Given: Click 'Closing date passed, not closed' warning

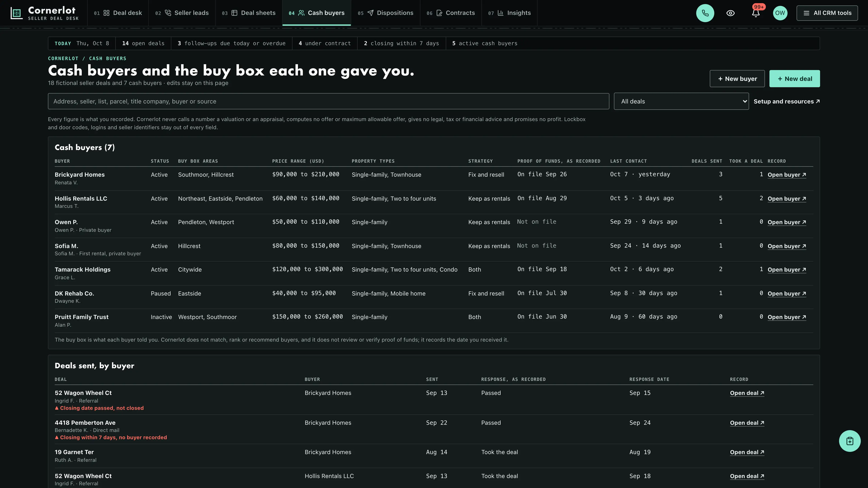Looking at the screenshot, I should tap(99, 408).
